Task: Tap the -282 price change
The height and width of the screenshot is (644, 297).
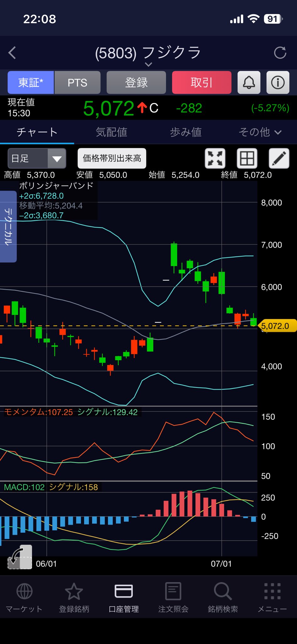Action: click(189, 108)
